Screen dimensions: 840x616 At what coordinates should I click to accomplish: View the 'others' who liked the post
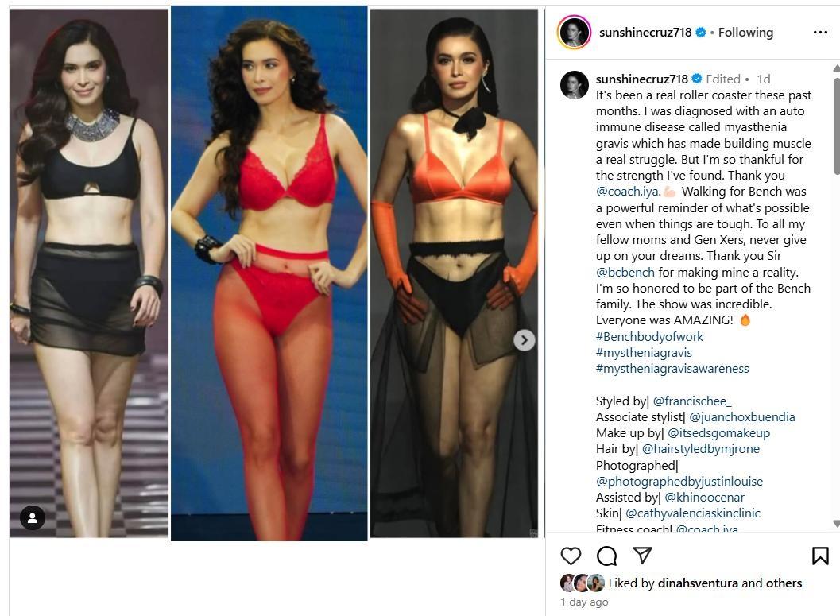(x=784, y=583)
